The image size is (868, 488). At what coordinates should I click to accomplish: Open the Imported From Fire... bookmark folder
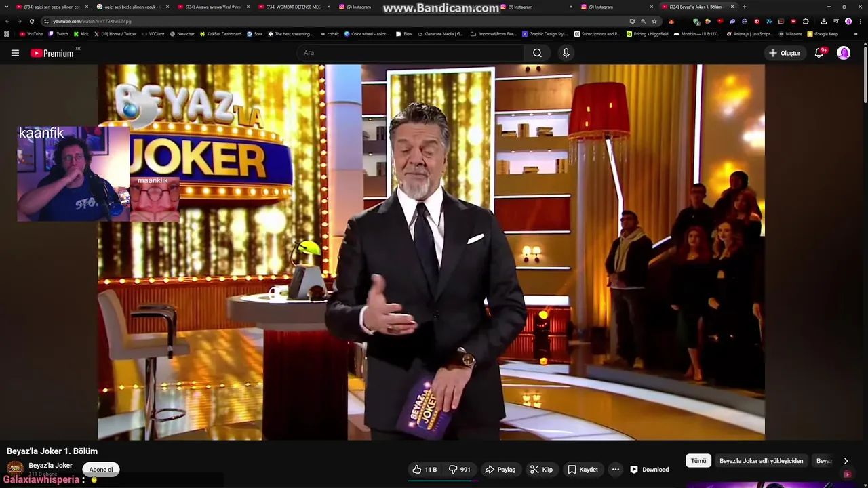(x=493, y=34)
